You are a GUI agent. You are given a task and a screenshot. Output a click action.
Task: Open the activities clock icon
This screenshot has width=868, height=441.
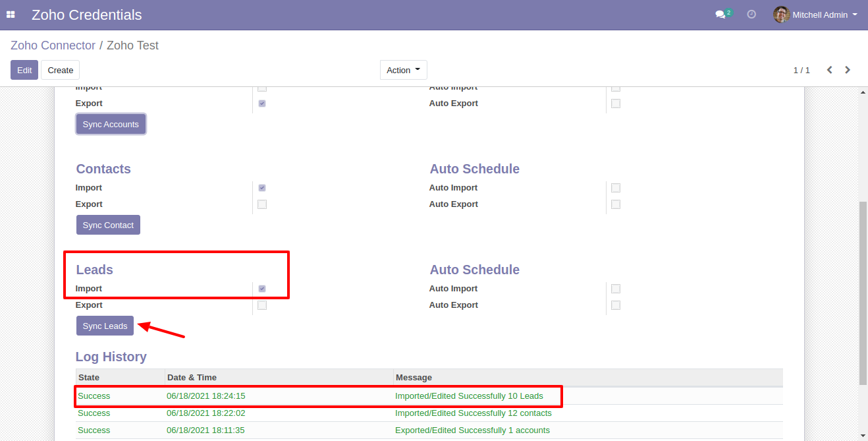[x=751, y=15]
